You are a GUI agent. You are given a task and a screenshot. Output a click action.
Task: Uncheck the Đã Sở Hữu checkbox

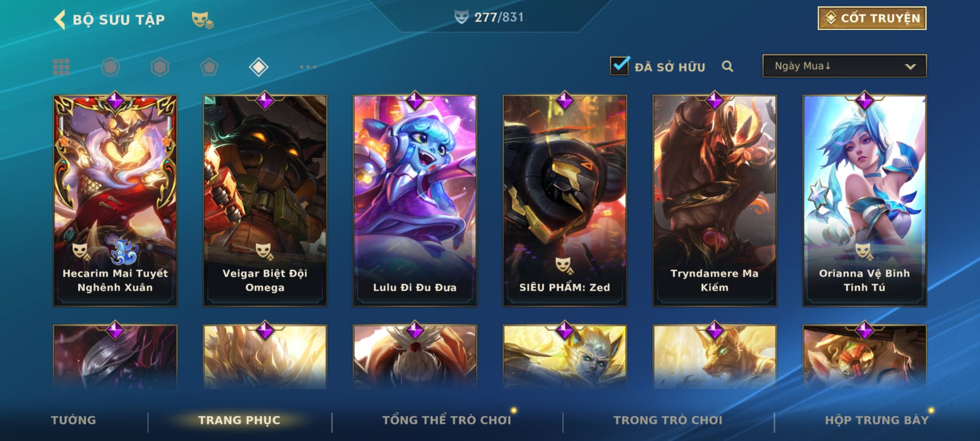click(619, 65)
